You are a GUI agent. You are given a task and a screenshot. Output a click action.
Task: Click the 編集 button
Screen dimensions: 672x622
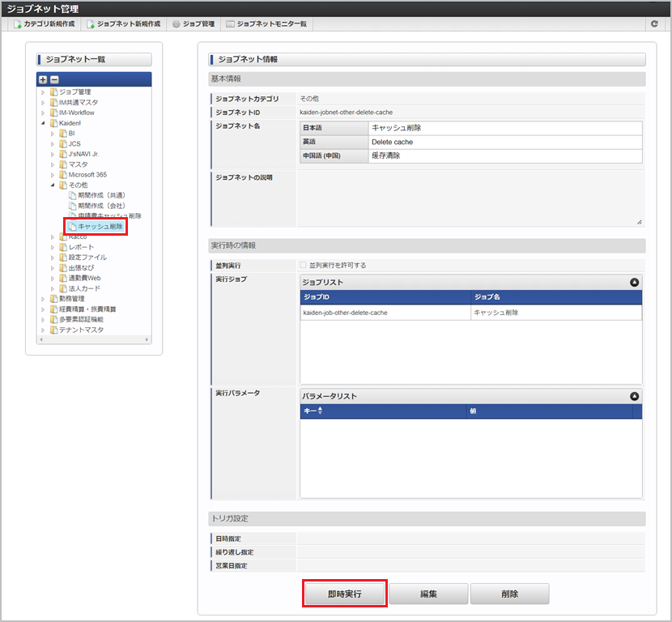tap(428, 594)
